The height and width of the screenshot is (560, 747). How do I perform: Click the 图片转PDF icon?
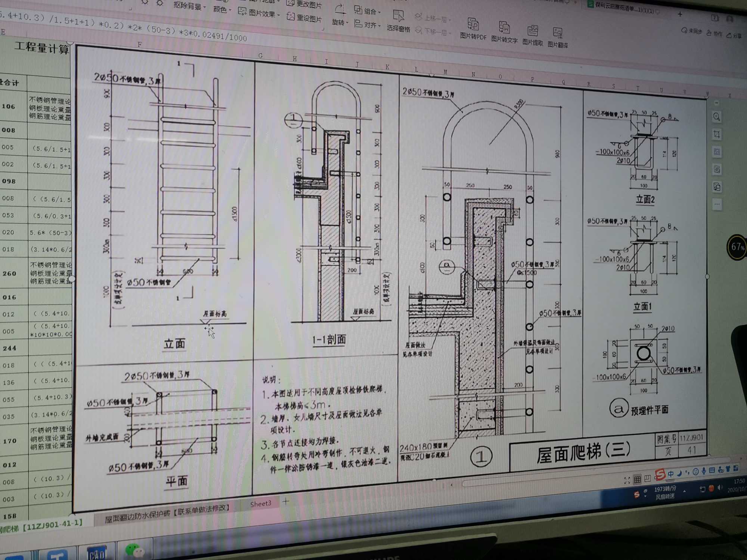(473, 28)
